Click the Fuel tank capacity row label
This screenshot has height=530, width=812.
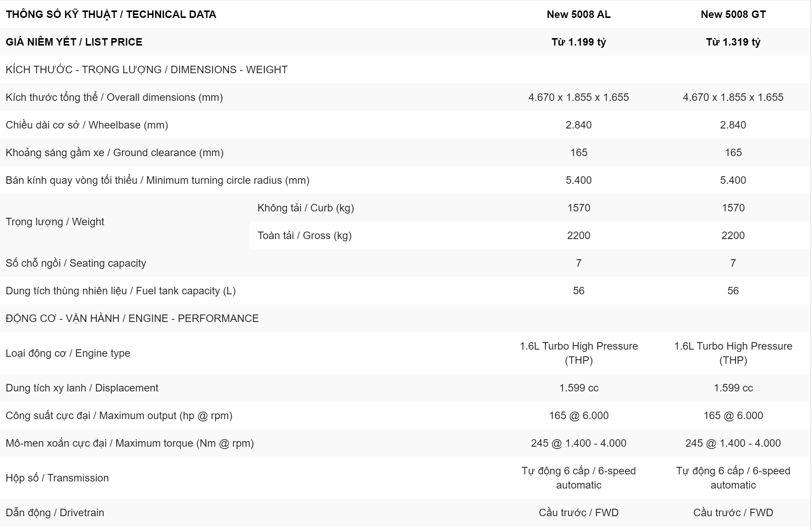click(120, 291)
